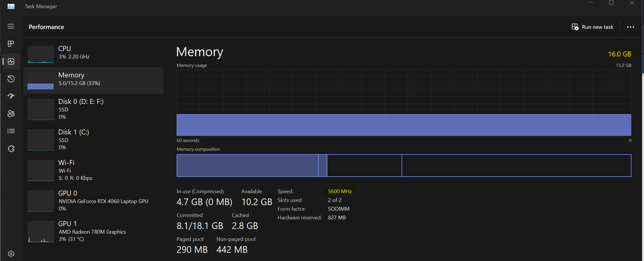Screen dimensions: 644x261
Task: Go to Processes page icon
Action: pyautogui.click(x=11, y=44)
